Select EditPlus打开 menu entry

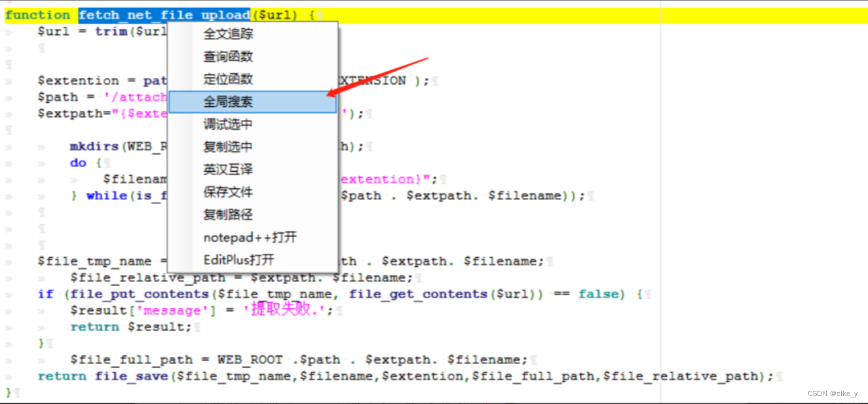click(x=239, y=260)
